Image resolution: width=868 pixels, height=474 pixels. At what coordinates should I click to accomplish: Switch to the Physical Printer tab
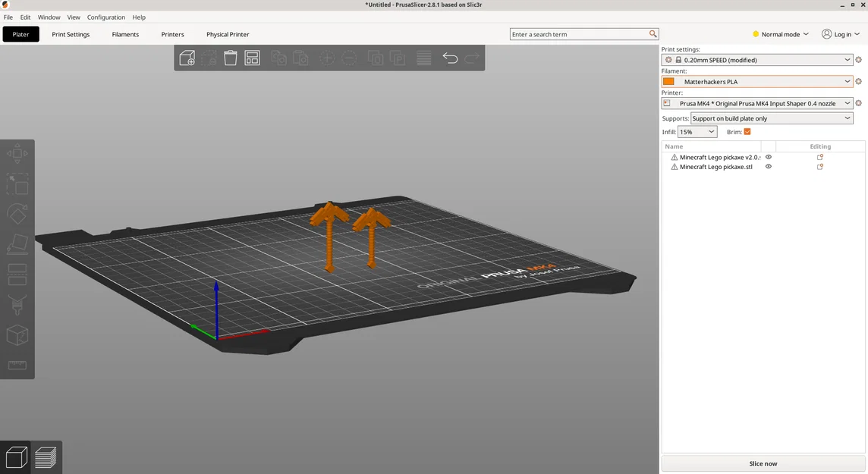click(228, 34)
